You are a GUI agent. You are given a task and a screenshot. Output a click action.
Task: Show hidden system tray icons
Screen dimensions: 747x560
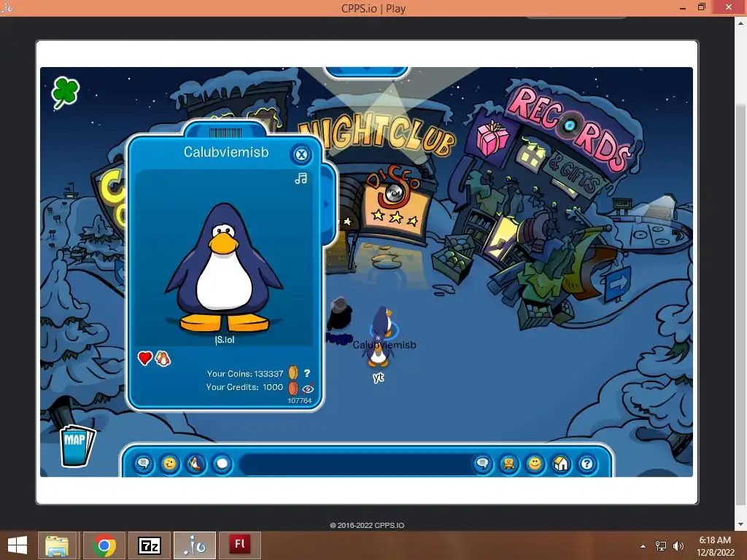(643, 546)
